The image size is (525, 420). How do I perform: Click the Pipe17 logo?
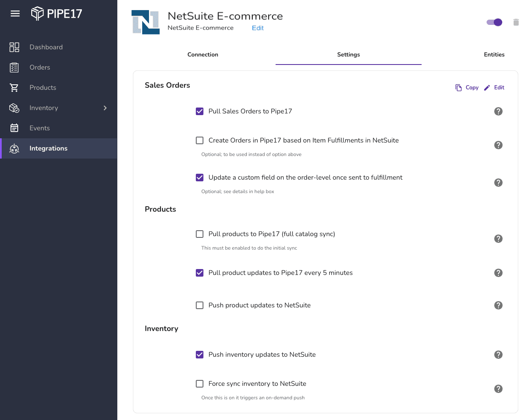pyautogui.click(x=57, y=13)
